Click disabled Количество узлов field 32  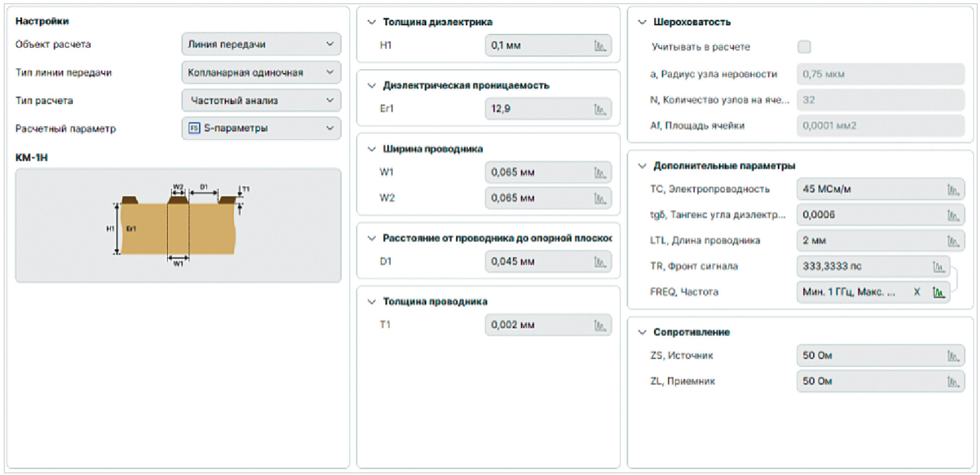click(880, 100)
